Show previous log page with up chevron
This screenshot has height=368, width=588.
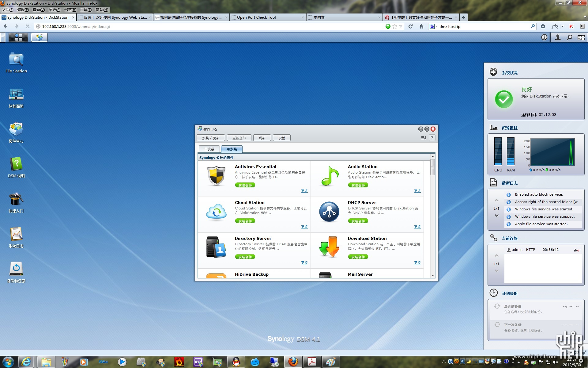tap(497, 200)
